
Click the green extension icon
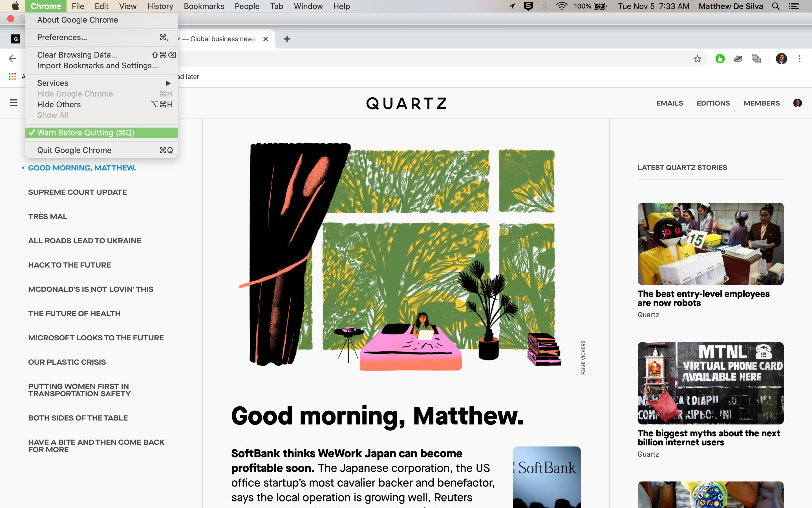tap(720, 59)
